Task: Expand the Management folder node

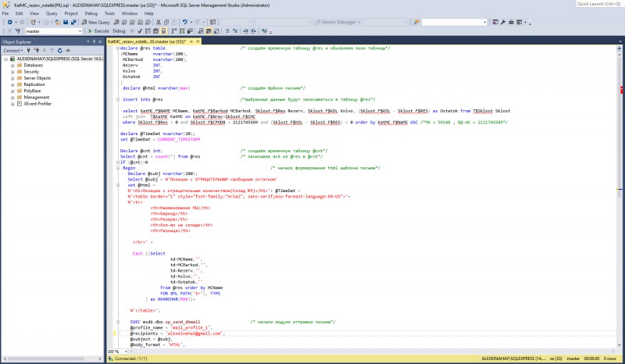Action: (x=13, y=97)
